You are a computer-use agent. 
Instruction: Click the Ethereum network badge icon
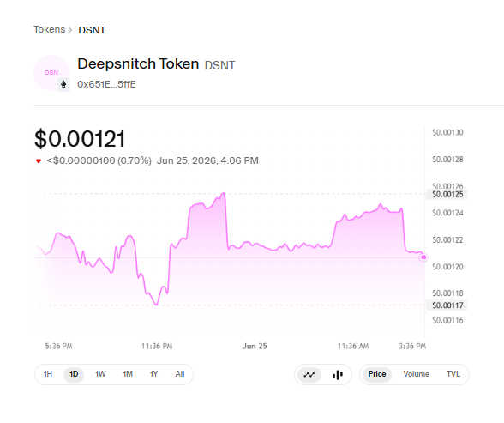63,85
